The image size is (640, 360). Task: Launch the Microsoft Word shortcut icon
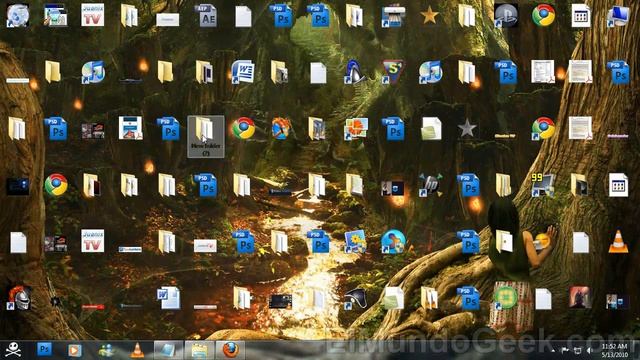click(x=243, y=72)
